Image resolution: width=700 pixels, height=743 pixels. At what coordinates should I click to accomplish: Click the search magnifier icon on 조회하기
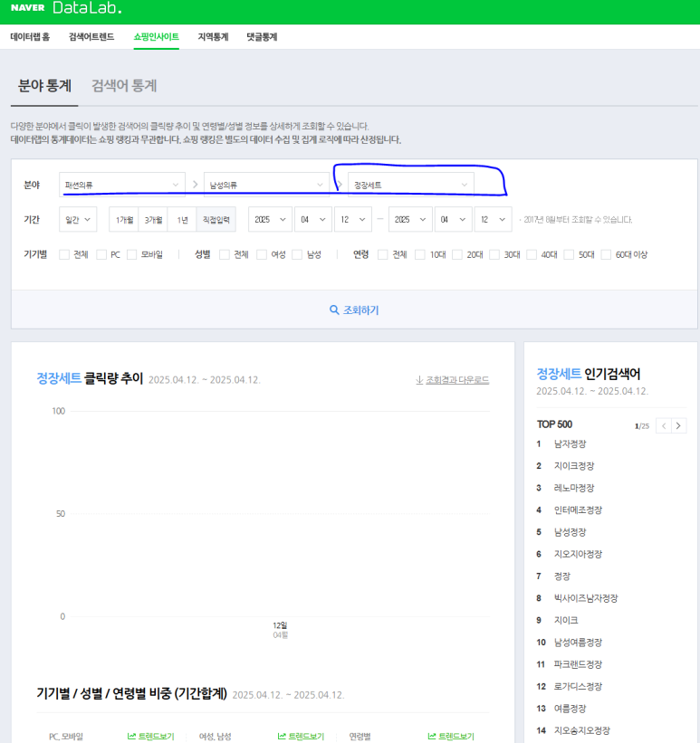click(x=334, y=310)
